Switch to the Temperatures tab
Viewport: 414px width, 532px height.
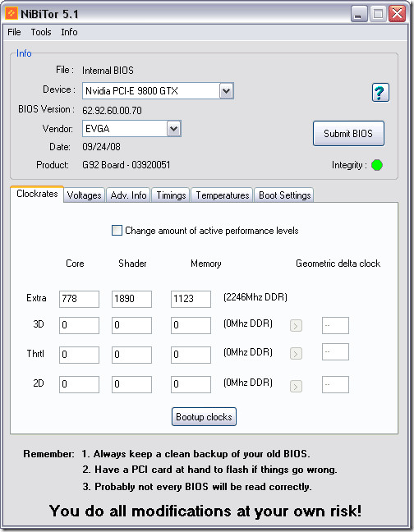click(223, 195)
